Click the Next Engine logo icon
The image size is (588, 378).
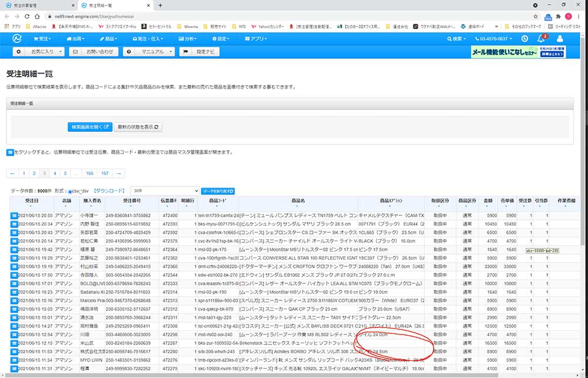[x=17, y=39]
